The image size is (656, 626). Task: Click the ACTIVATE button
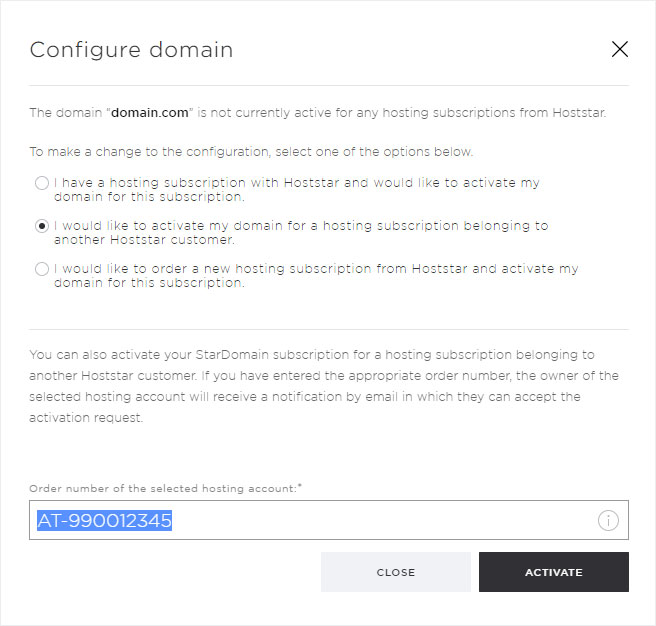click(554, 572)
